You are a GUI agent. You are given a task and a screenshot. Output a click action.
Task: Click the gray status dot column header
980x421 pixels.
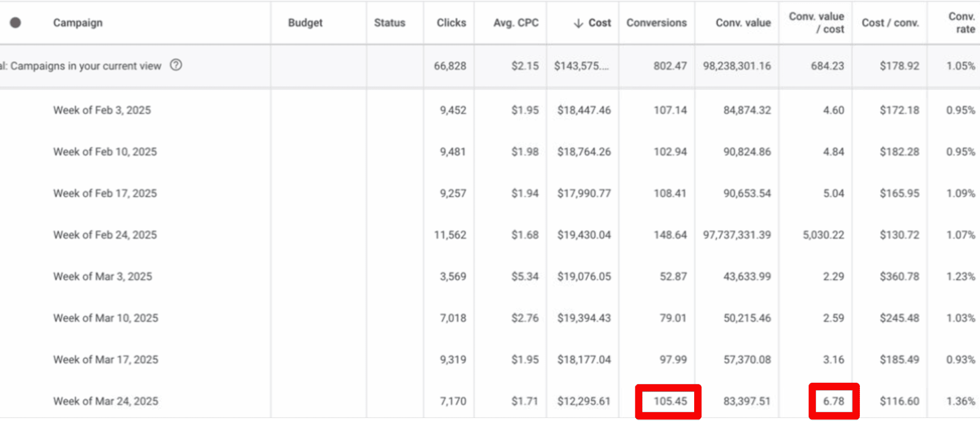click(x=16, y=23)
